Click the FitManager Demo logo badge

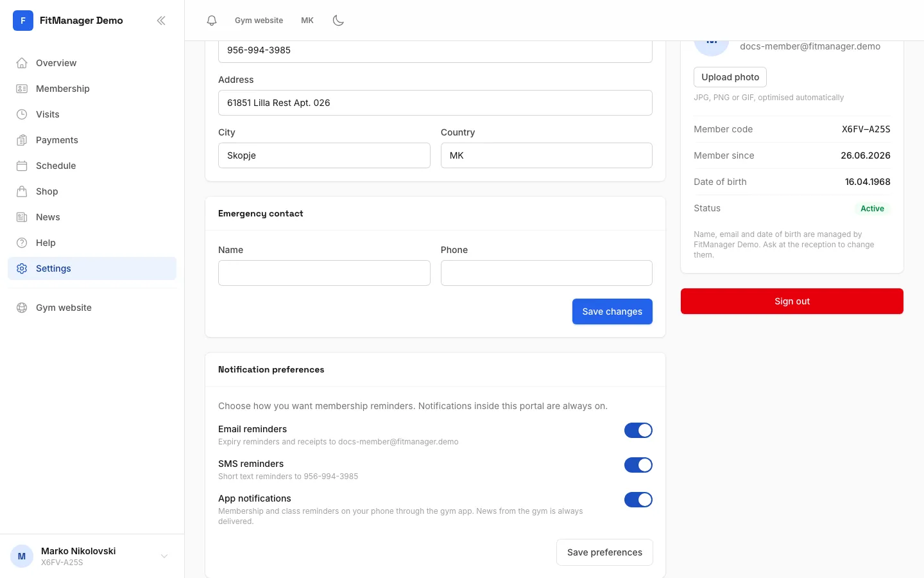(x=23, y=21)
